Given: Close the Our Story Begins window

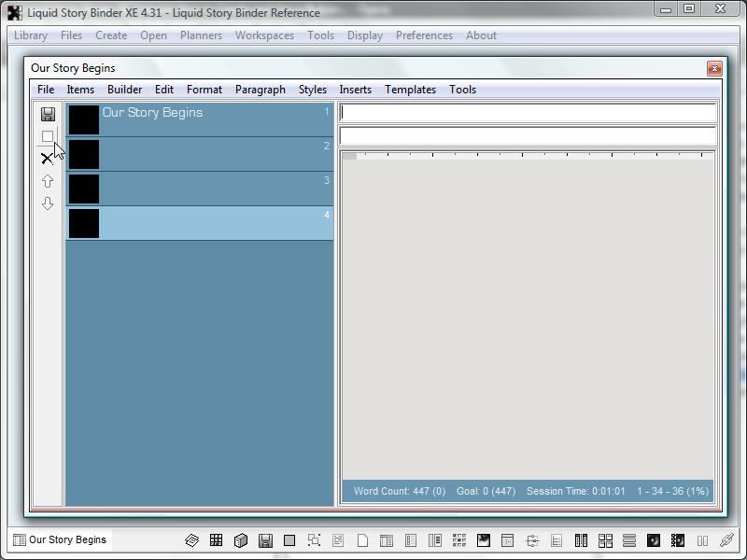Looking at the screenshot, I should pyautogui.click(x=714, y=68).
